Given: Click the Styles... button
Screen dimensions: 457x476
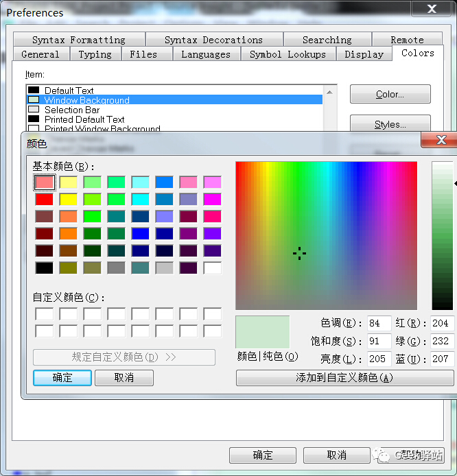Looking at the screenshot, I should click(390, 124).
